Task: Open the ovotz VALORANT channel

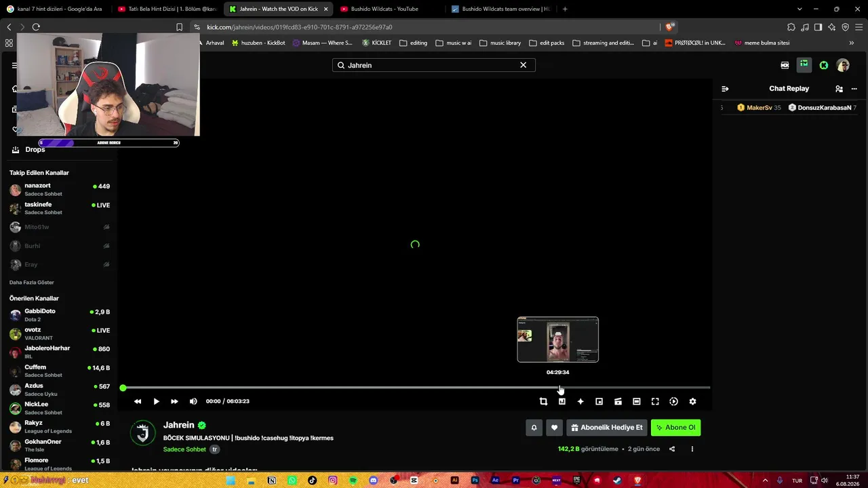Action: pyautogui.click(x=60, y=333)
